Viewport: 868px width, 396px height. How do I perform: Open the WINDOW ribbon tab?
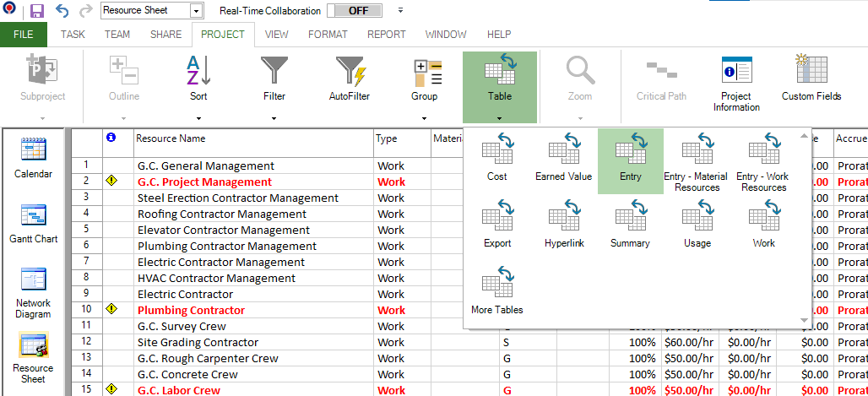(446, 35)
